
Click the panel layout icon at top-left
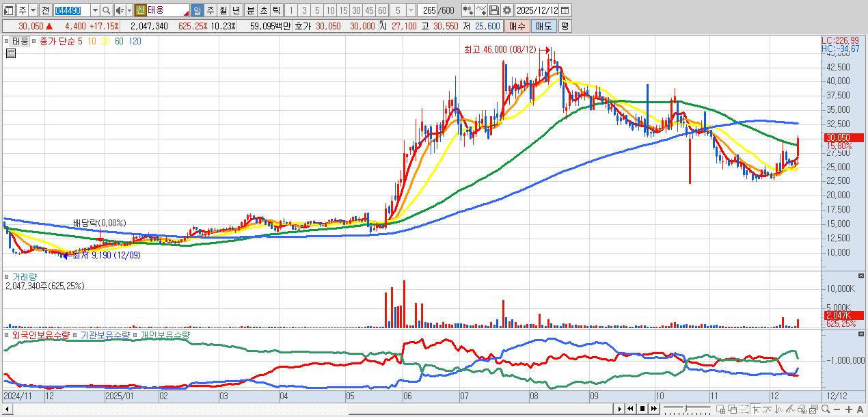coord(9,10)
